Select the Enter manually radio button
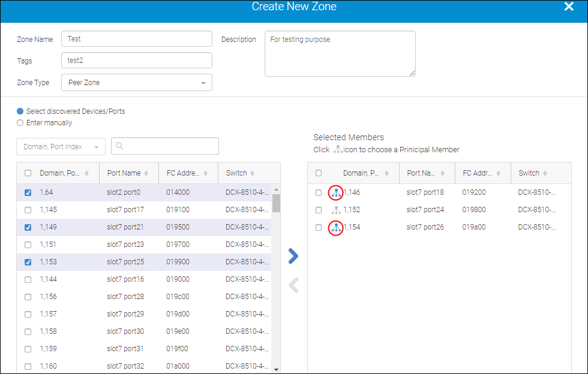This screenshot has width=588, height=374. pos(20,122)
